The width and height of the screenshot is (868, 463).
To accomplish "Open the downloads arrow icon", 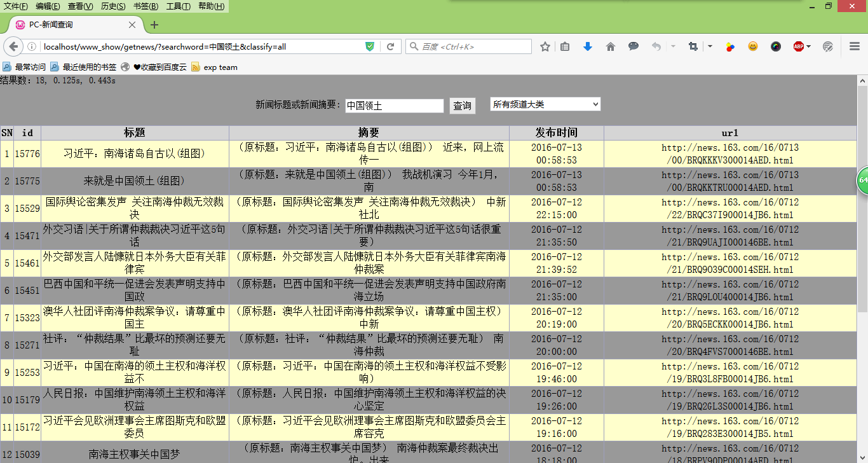I will 588,46.
